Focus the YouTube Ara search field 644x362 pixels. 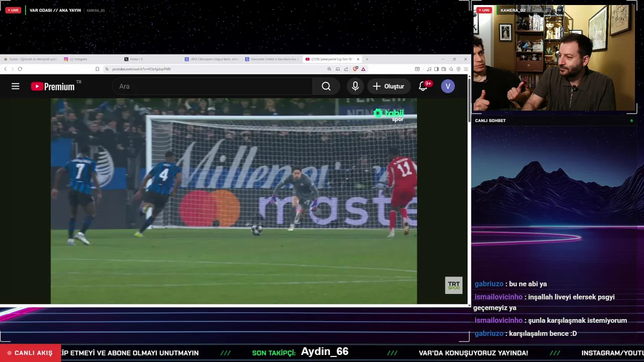click(212, 86)
